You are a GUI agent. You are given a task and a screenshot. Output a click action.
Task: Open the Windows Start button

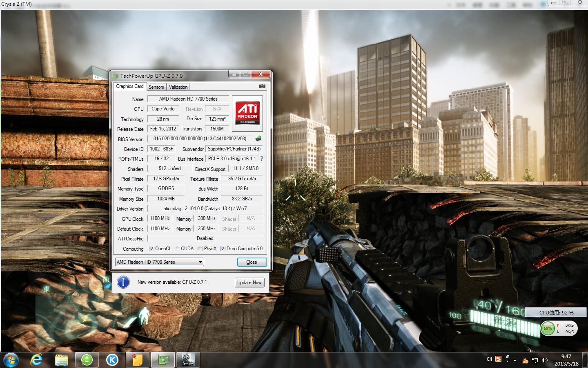pos(10,360)
